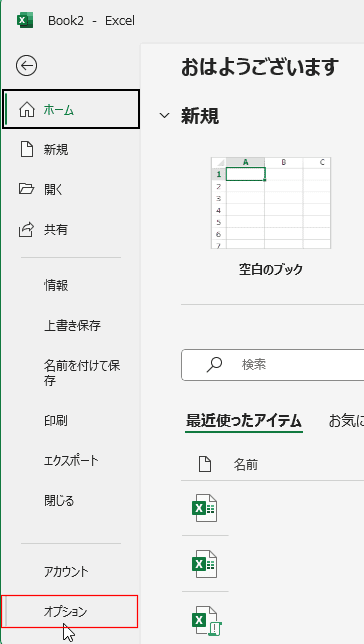Viewport: 364px width, 644px height.
Task: Go to 開く in the sidebar
Action: [71, 189]
